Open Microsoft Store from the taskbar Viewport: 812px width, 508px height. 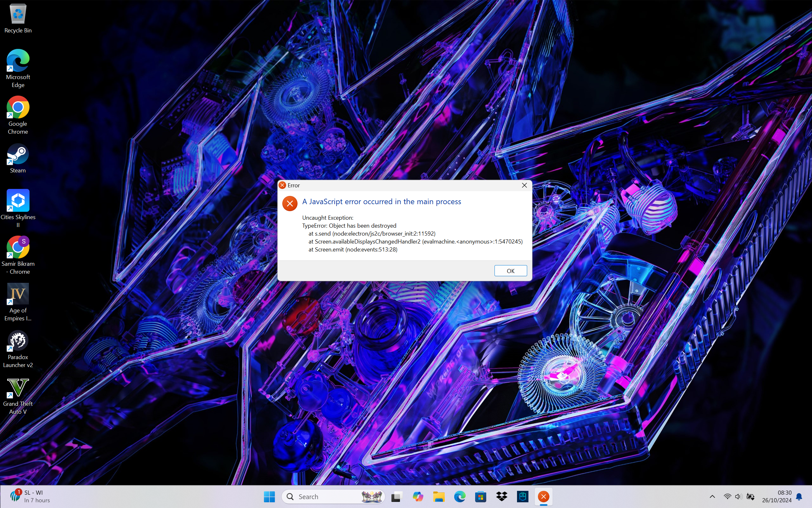[x=481, y=497]
